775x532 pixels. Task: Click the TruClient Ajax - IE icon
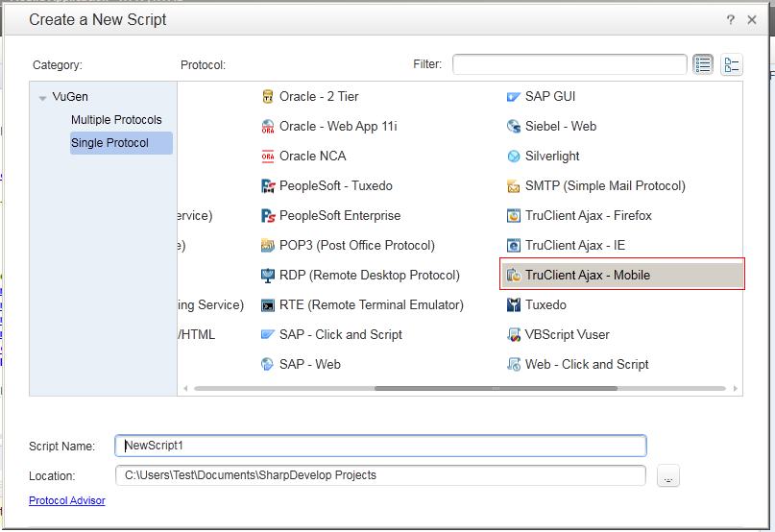click(x=514, y=245)
